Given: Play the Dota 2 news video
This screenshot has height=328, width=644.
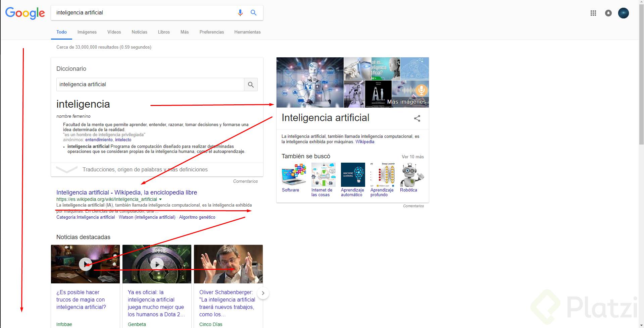Looking at the screenshot, I should coord(157,264).
